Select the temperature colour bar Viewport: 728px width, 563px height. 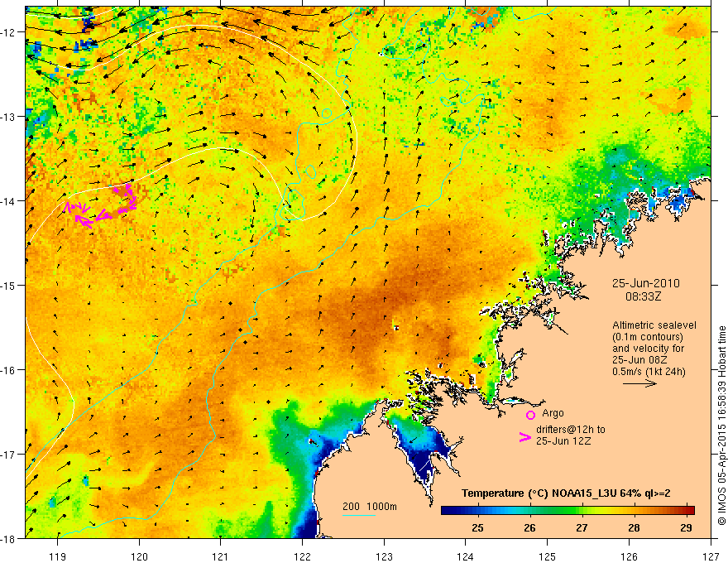click(568, 510)
